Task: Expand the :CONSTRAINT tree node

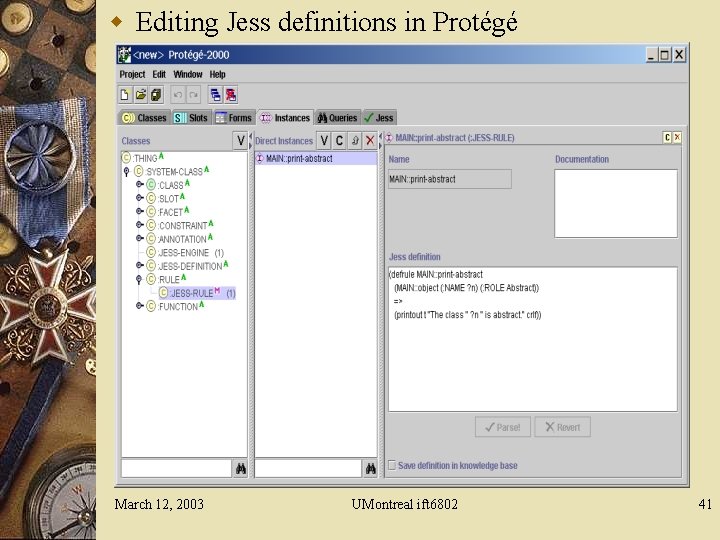Action: point(140,225)
